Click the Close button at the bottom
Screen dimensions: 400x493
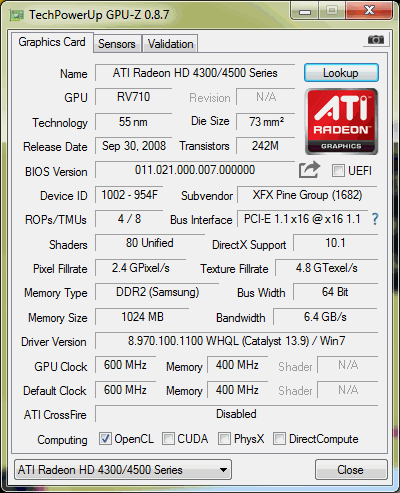point(351,470)
